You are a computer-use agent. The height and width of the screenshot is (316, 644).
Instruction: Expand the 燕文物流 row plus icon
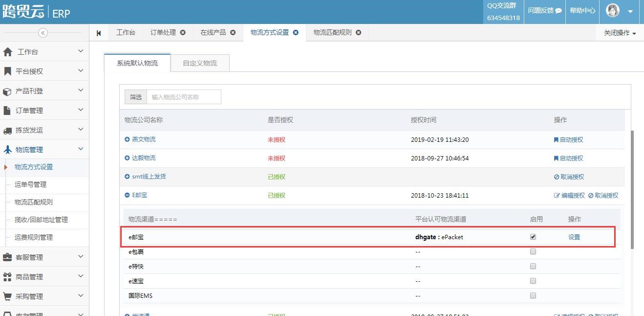pyautogui.click(x=127, y=139)
